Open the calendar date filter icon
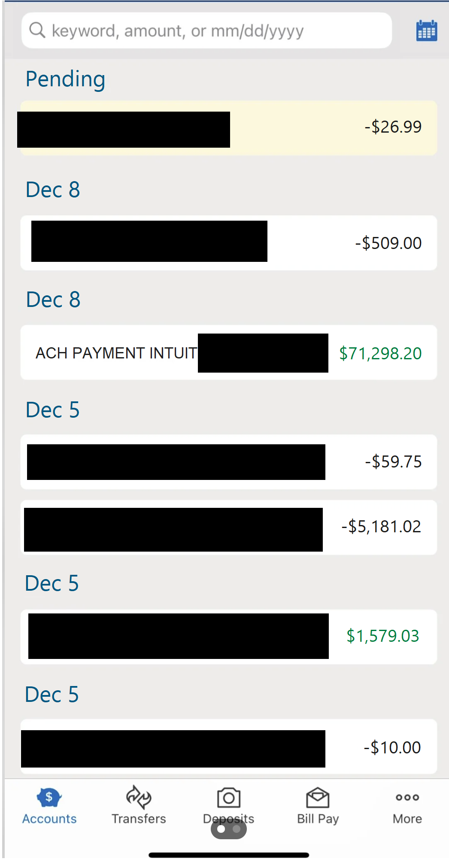449x868 pixels. (426, 30)
